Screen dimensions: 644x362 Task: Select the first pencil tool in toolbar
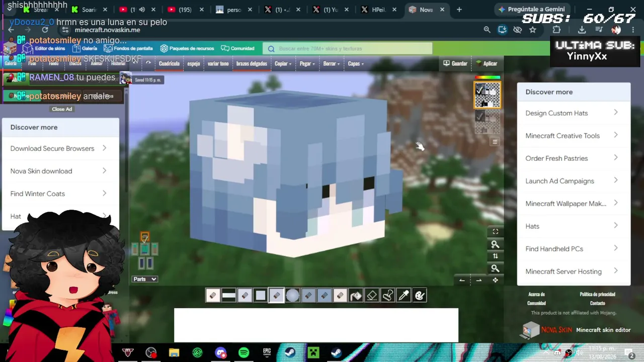[x=212, y=296]
